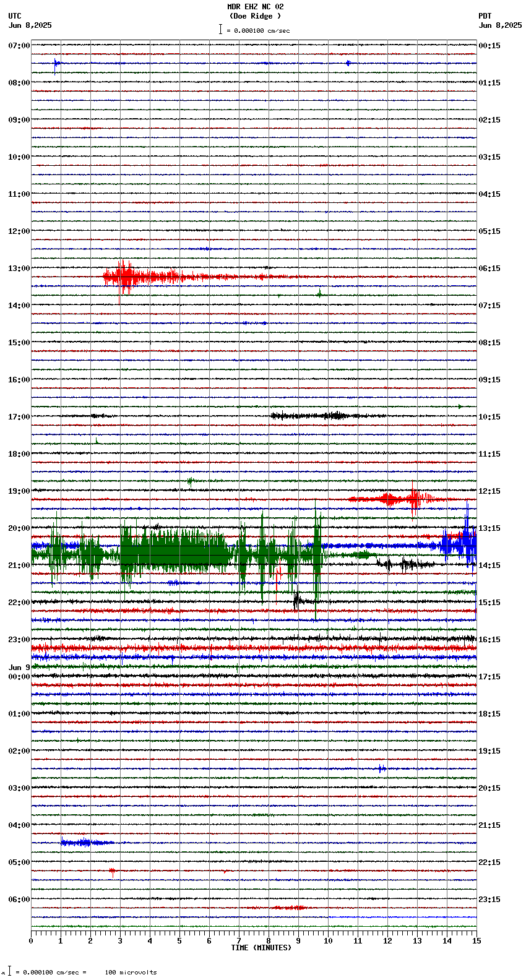Click the scale bar icon at top
The width and height of the screenshot is (526, 980).
click(x=220, y=29)
